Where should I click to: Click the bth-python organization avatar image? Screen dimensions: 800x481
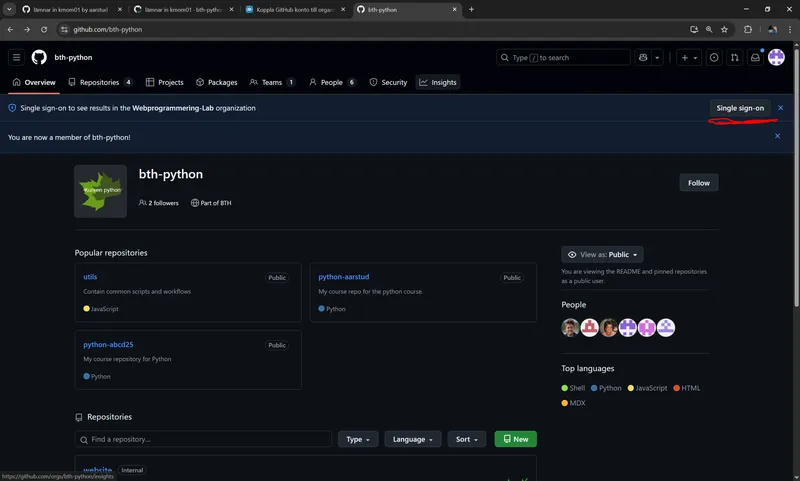[101, 191]
